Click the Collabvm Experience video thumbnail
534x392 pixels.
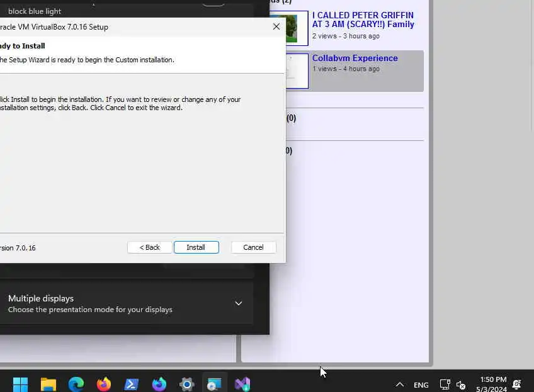point(297,71)
